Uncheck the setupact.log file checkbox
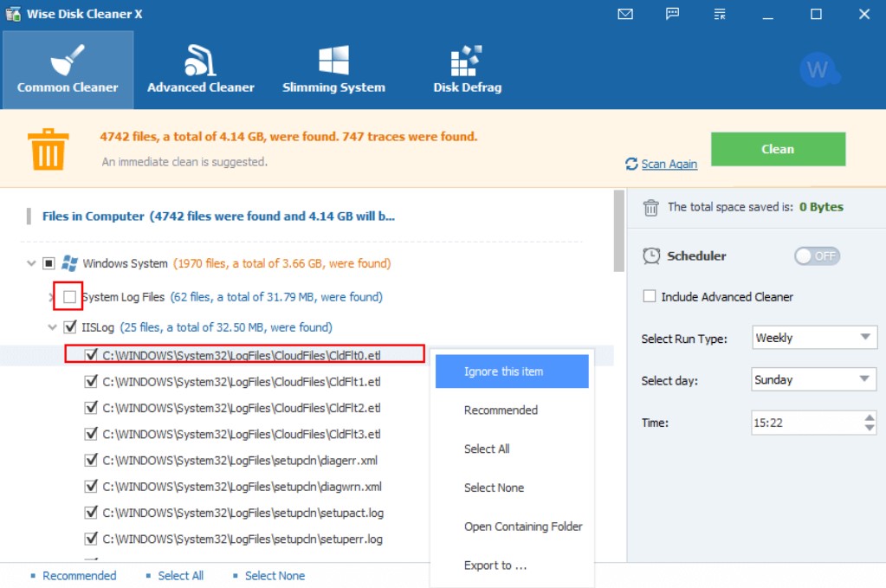The image size is (886, 588). tap(91, 513)
